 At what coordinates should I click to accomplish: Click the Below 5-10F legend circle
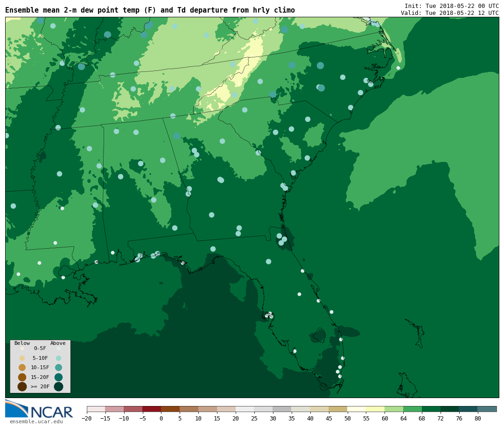click(22, 358)
